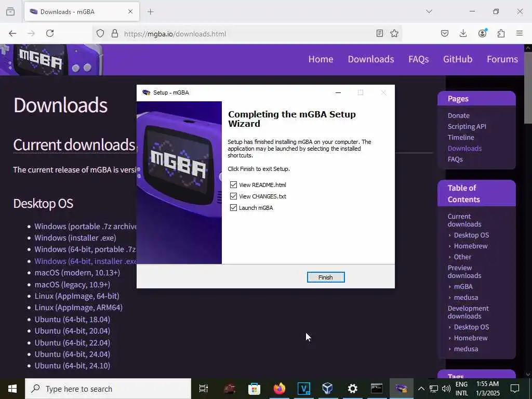
Task: Switch to Firefox in the taskbar
Action: coord(279,389)
